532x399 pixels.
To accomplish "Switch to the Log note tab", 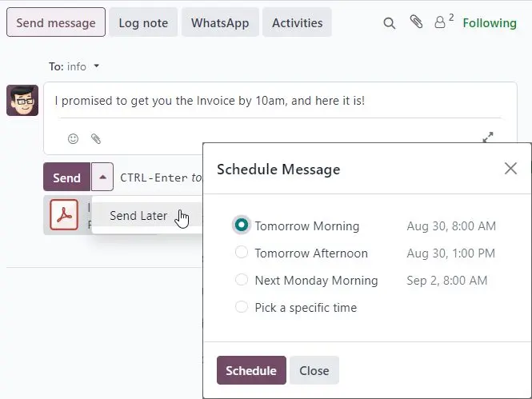I will 143,23.
